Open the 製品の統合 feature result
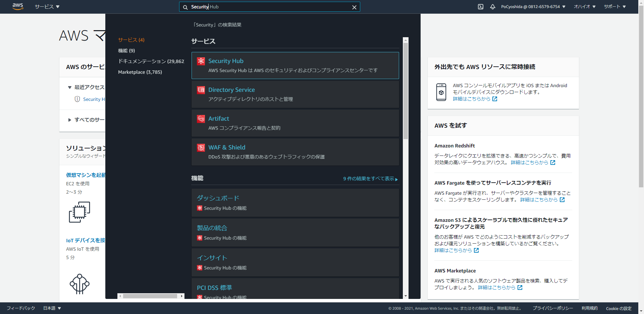 (x=295, y=233)
